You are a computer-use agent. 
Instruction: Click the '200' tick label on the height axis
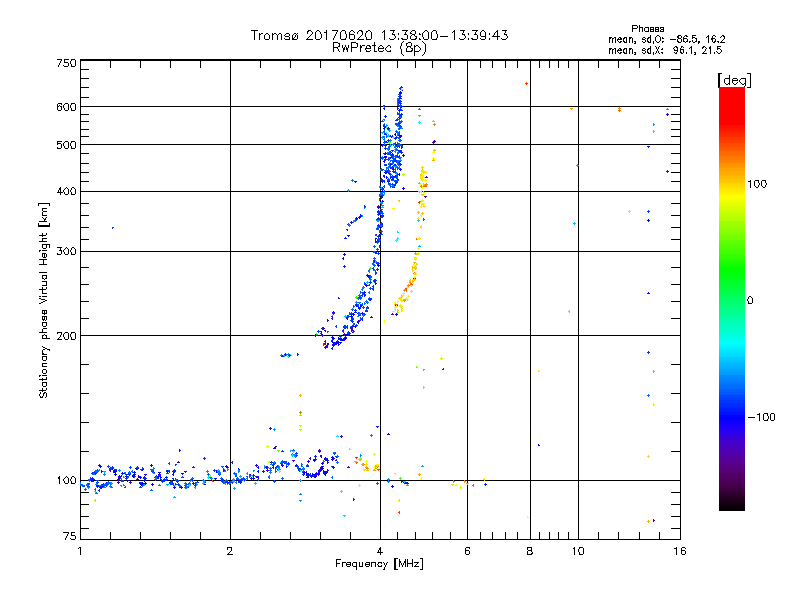(66, 336)
